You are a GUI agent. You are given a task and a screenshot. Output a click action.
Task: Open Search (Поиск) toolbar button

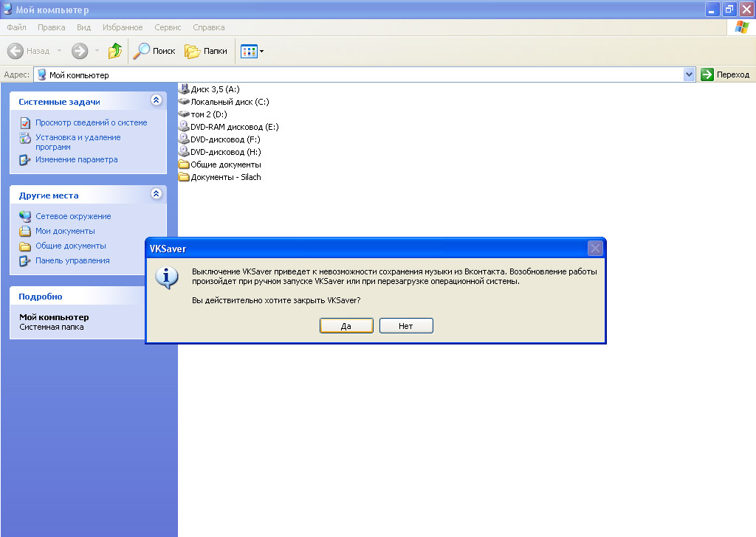(154, 51)
